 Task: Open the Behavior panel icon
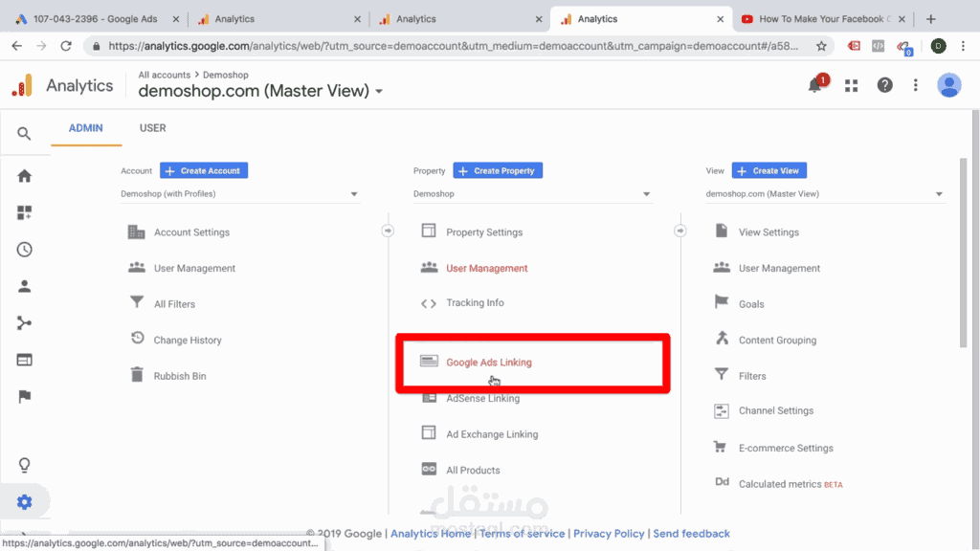[x=26, y=359]
